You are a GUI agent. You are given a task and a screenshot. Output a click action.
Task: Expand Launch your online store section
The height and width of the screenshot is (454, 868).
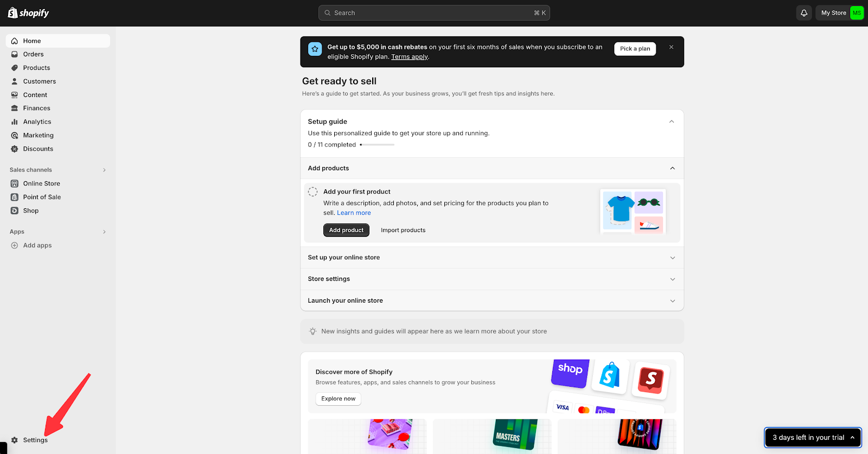(x=672, y=301)
